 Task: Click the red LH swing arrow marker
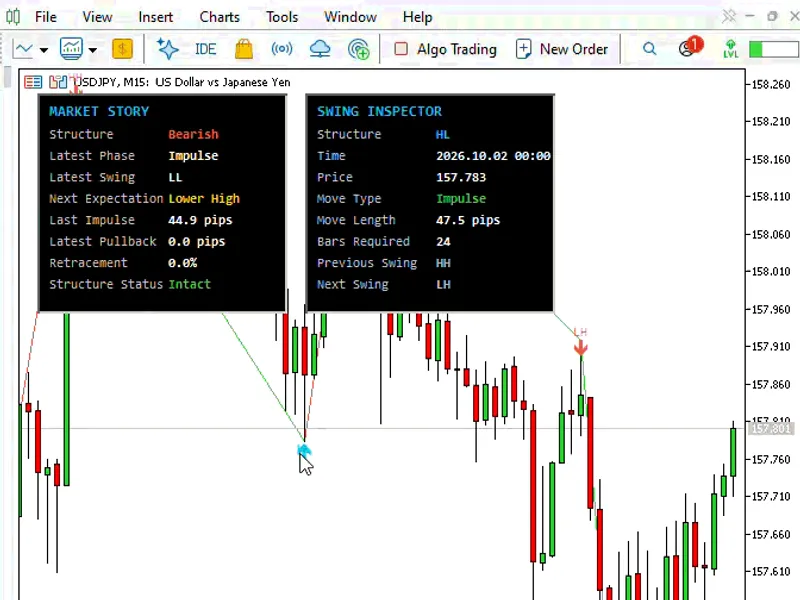(x=581, y=347)
